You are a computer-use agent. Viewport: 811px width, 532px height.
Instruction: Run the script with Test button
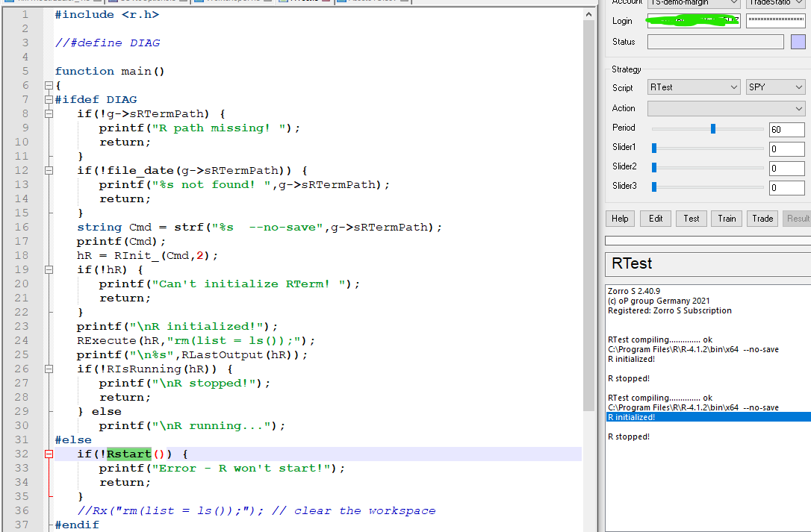tap(692, 219)
